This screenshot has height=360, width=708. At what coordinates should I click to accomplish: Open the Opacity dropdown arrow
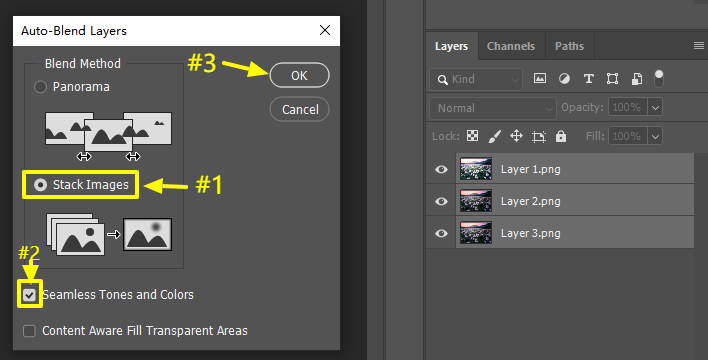point(655,108)
